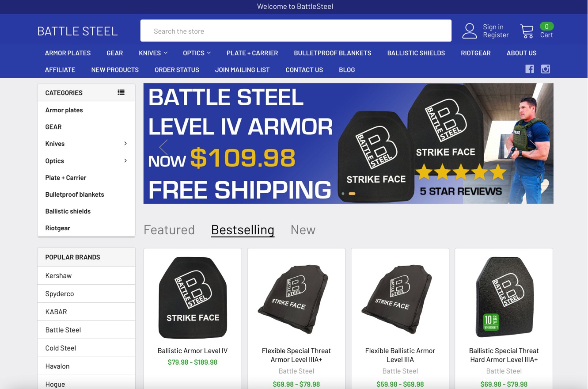Select Ballistic shields in sidebar
The image size is (588, 389).
coord(68,211)
